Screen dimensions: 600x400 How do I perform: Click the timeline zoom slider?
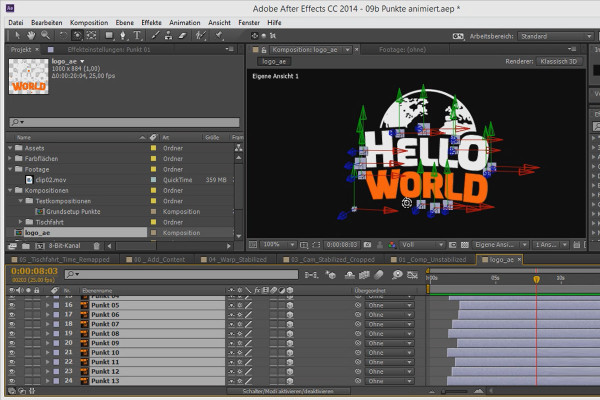455,391
